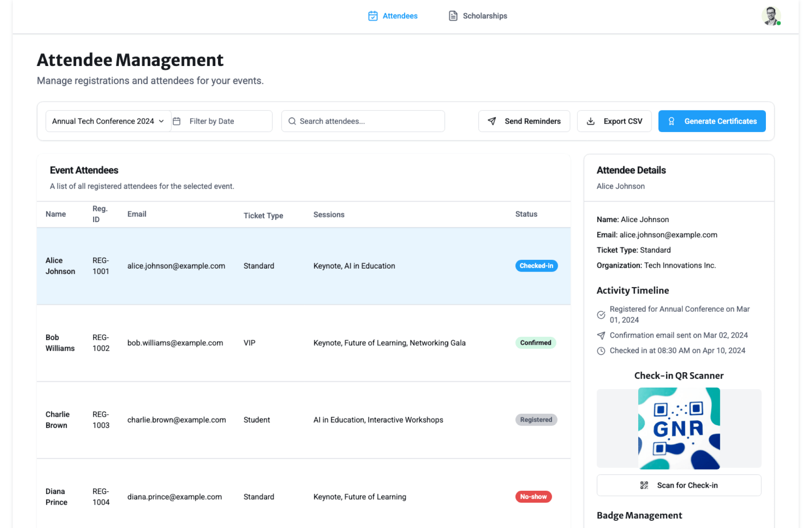The image size is (812, 528).
Task: Open the Filter by Date picker
Action: click(222, 121)
